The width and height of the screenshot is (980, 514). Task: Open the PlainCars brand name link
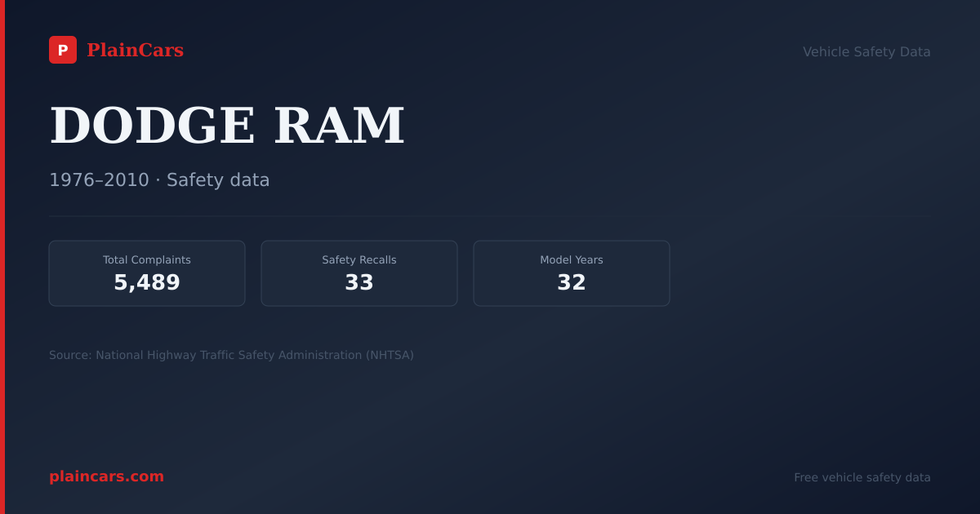tap(135, 51)
